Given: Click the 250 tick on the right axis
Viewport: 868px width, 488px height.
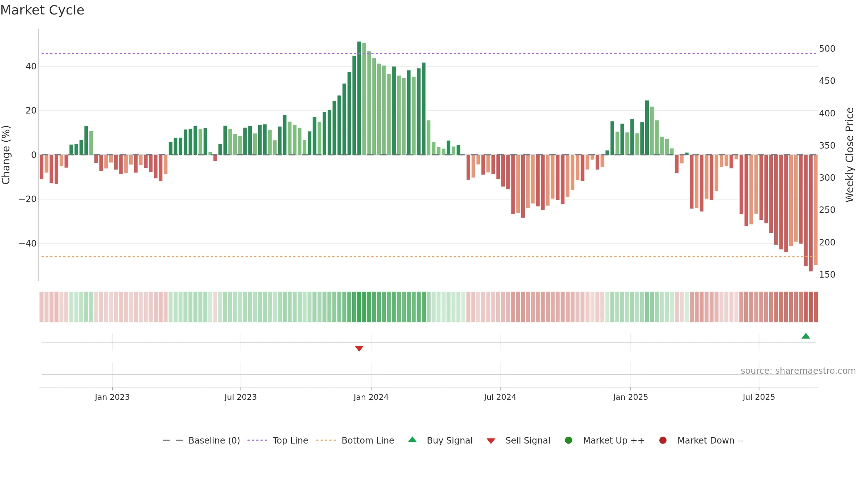Looking at the screenshot, I should click(x=827, y=210).
